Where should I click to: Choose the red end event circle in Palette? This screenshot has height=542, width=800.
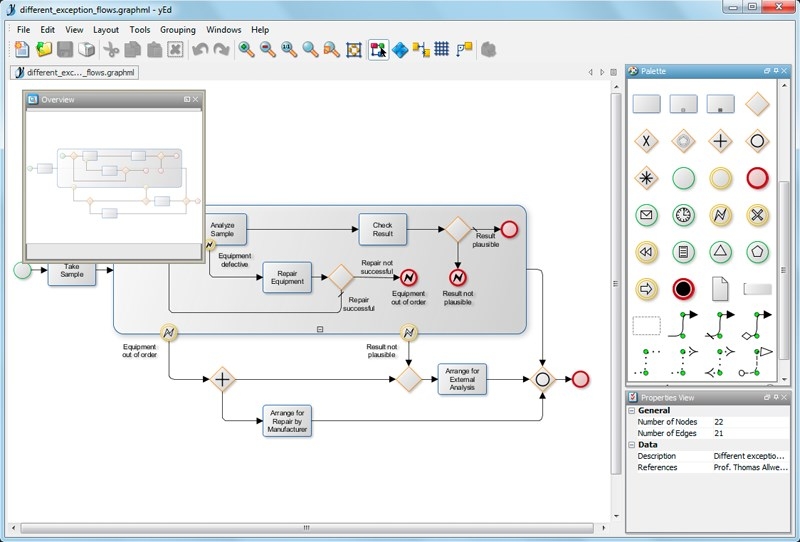(757, 178)
